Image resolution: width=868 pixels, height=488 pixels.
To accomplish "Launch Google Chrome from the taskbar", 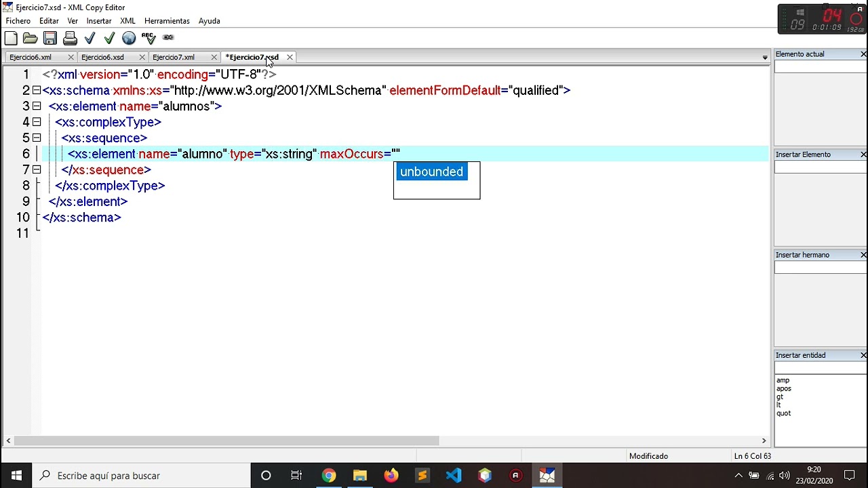I will coord(328,476).
